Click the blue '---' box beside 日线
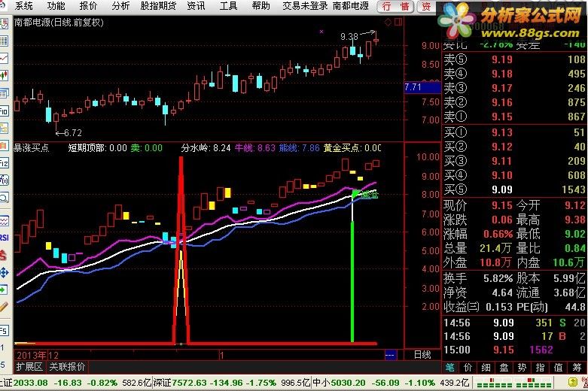The width and height of the screenshot is (588, 391). [x=391, y=355]
